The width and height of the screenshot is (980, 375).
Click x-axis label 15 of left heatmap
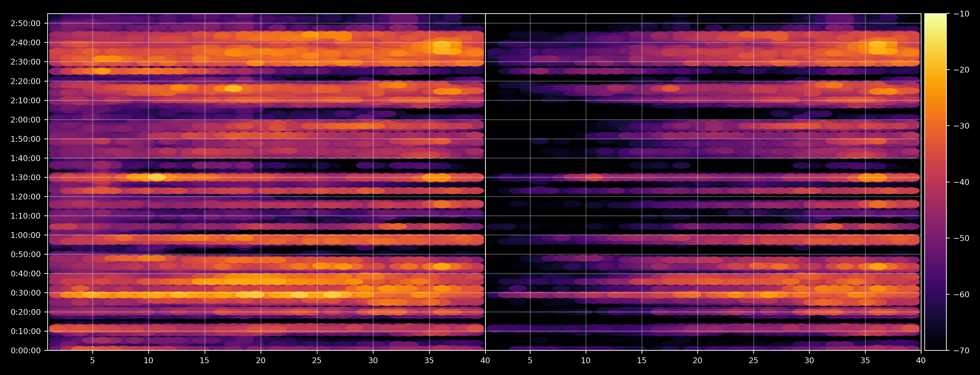[x=205, y=360]
